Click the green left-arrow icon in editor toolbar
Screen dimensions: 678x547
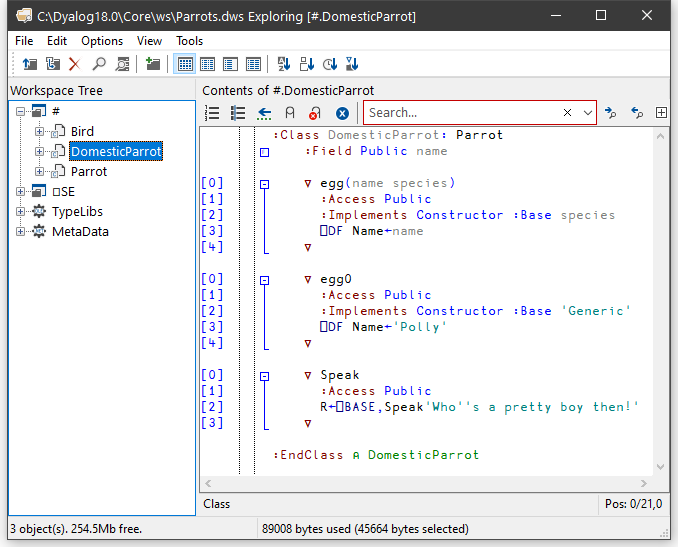pos(264,114)
